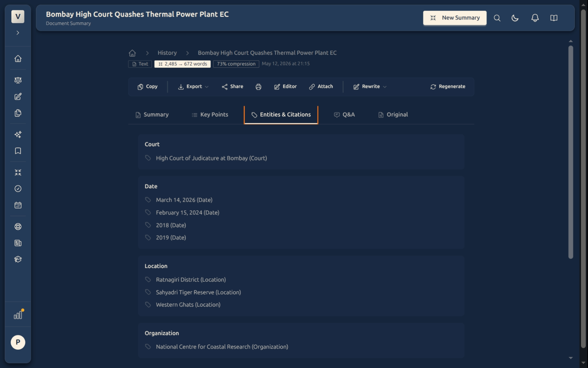Click the 73% compression badge

(x=236, y=64)
